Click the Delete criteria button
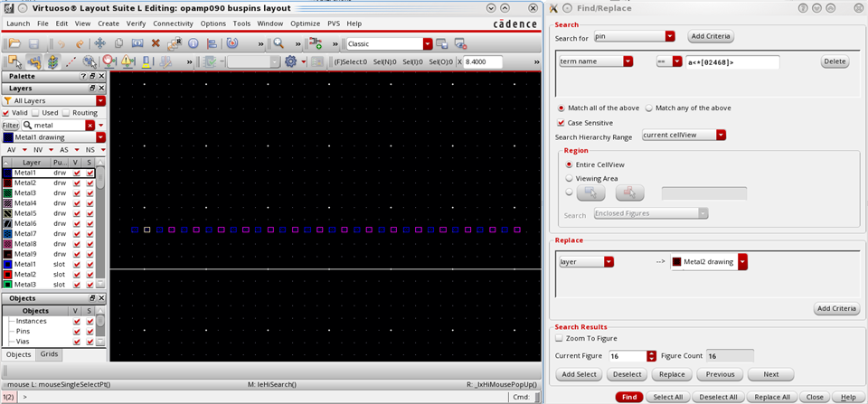The height and width of the screenshot is (404, 868). tap(835, 61)
